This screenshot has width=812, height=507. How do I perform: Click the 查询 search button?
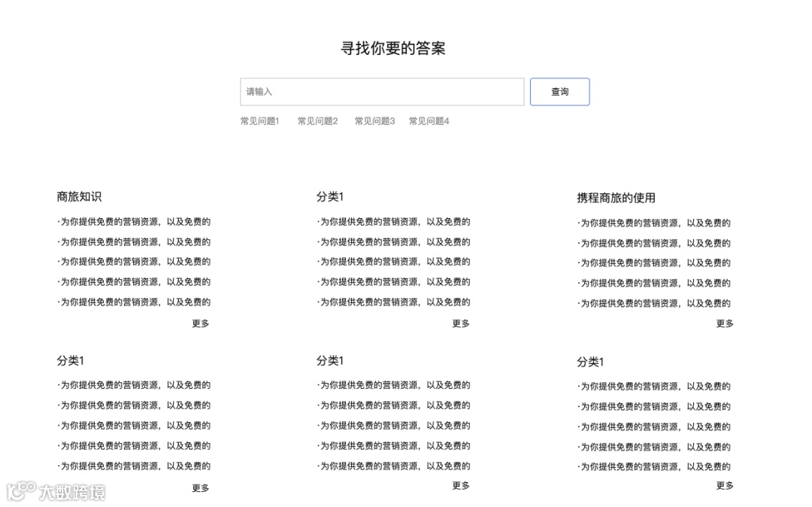point(560,92)
